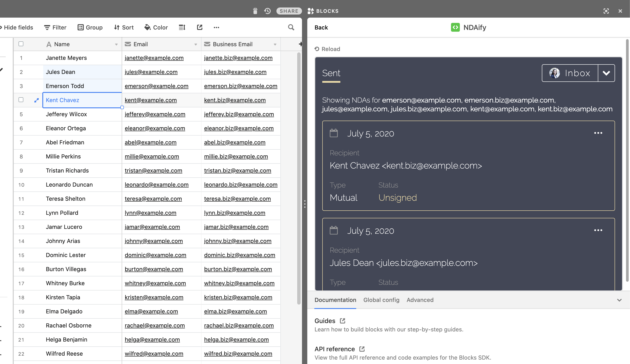
Task: Expand the Inbox chevron dropdown
Action: 606,73
